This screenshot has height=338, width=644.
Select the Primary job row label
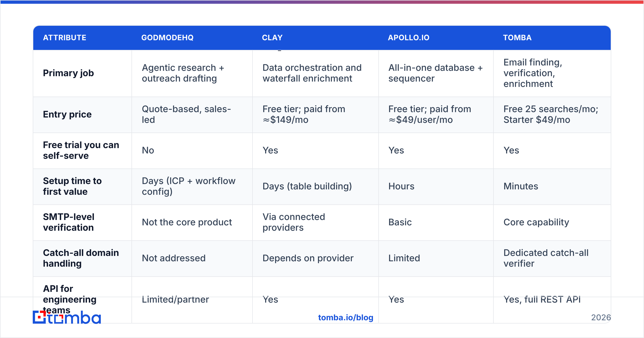pos(68,73)
